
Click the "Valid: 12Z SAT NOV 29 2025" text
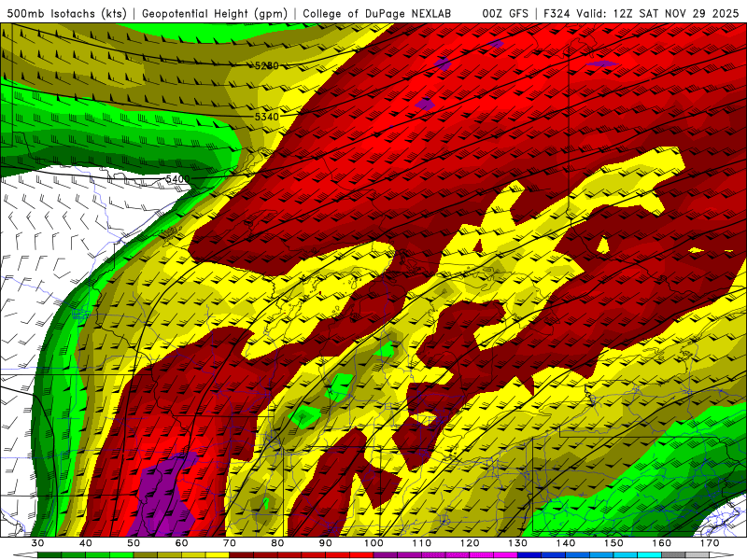pos(658,13)
